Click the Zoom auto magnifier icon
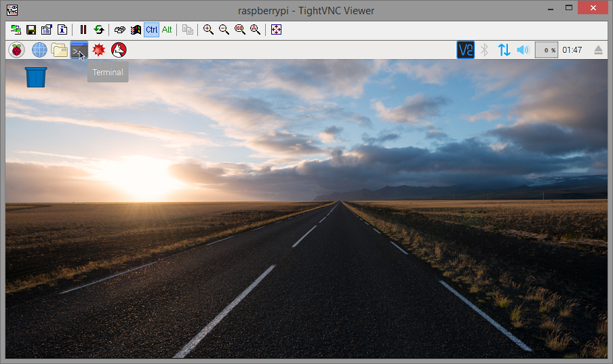613x364 pixels. point(255,30)
